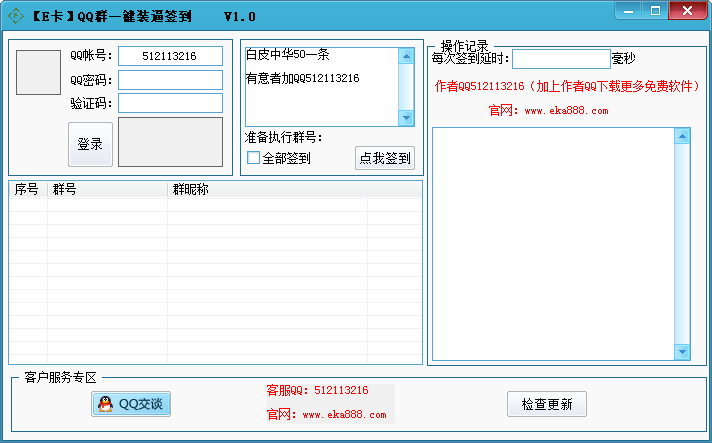Click the 序号 column header
Viewport: 712px width, 443px height.
click(27, 189)
